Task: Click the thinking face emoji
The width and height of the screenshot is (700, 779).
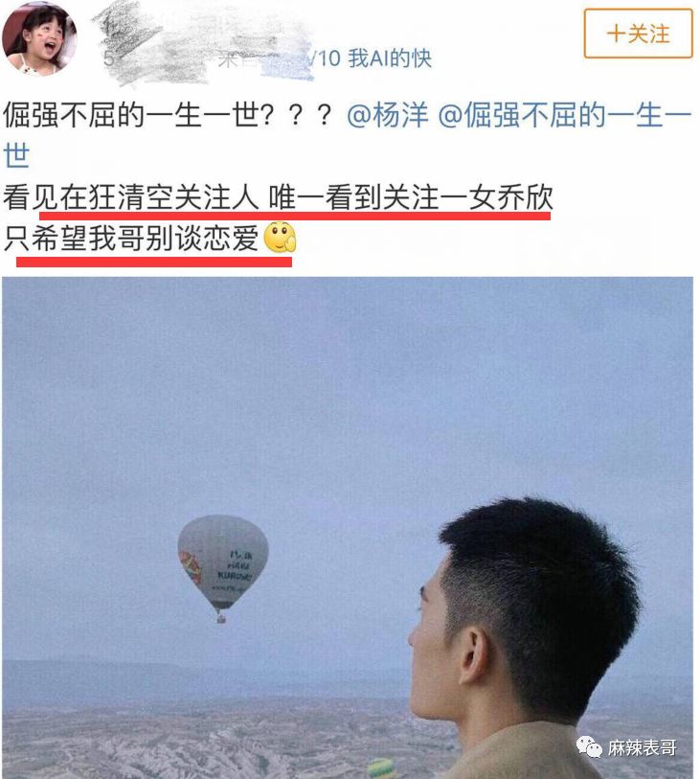Action: 280,238
